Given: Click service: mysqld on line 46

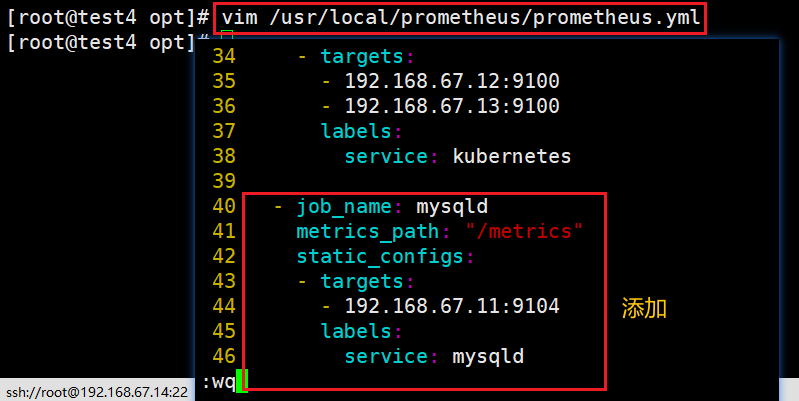Looking at the screenshot, I should [x=434, y=356].
